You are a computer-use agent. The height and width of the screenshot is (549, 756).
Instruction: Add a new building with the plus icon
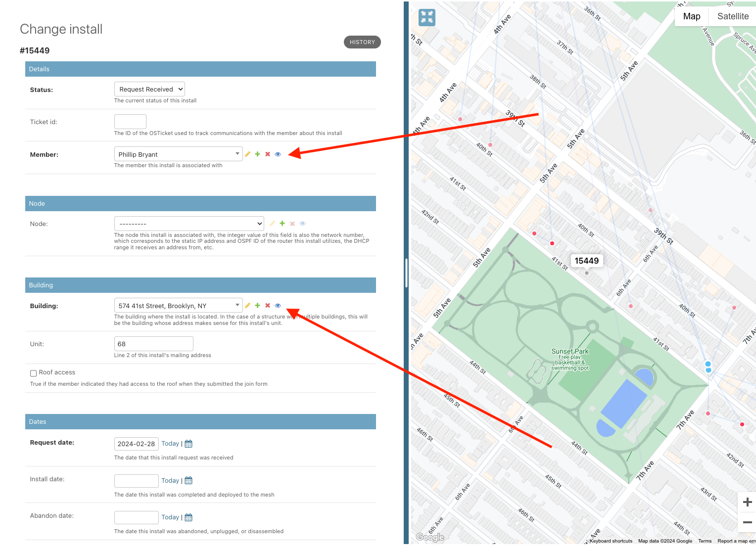coord(257,306)
